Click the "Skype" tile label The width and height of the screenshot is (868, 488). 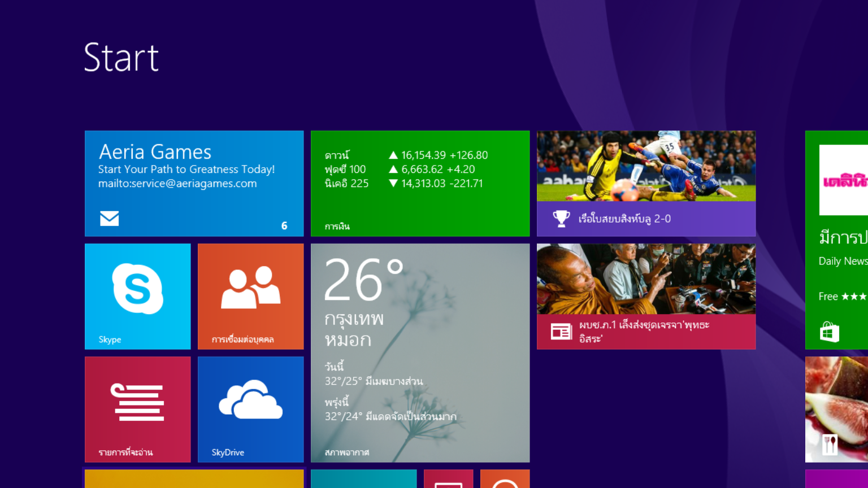[x=110, y=339]
